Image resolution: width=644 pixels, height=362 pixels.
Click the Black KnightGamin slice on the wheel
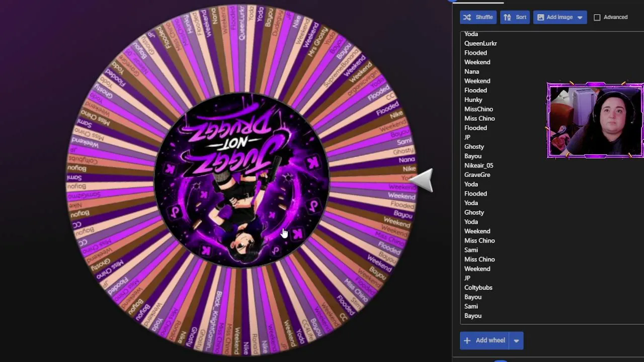click(x=218, y=321)
